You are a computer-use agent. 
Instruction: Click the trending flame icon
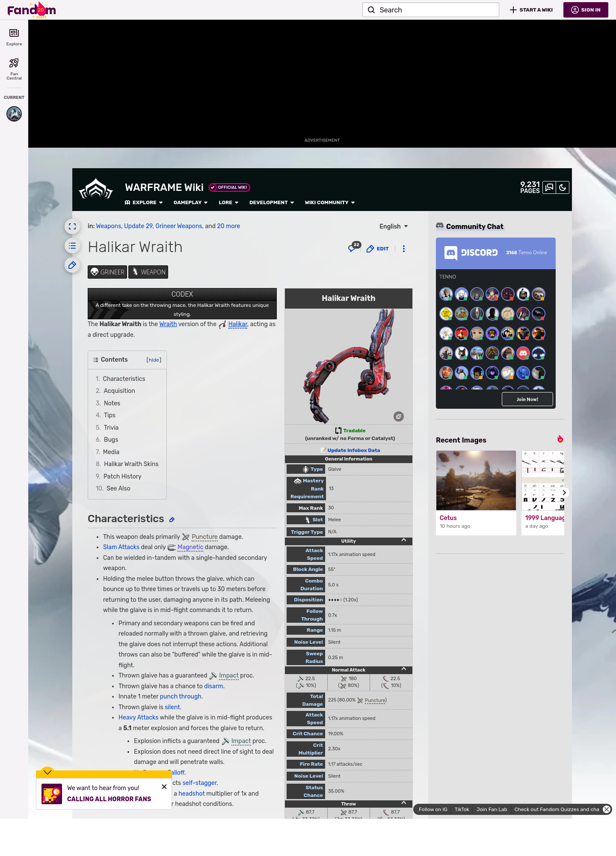pyautogui.click(x=560, y=439)
